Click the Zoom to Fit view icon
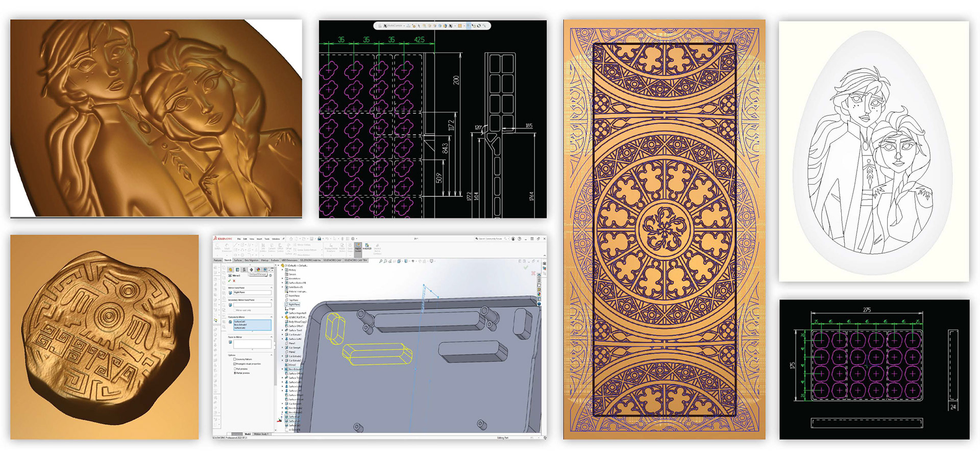The height and width of the screenshot is (459, 980). 381,261
